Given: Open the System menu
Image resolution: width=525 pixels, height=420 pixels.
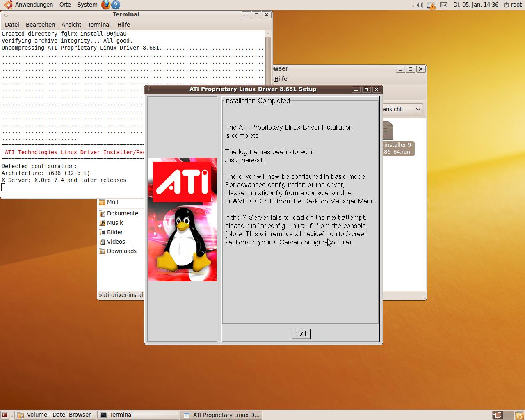Looking at the screenshot, I should pos(87,5).
